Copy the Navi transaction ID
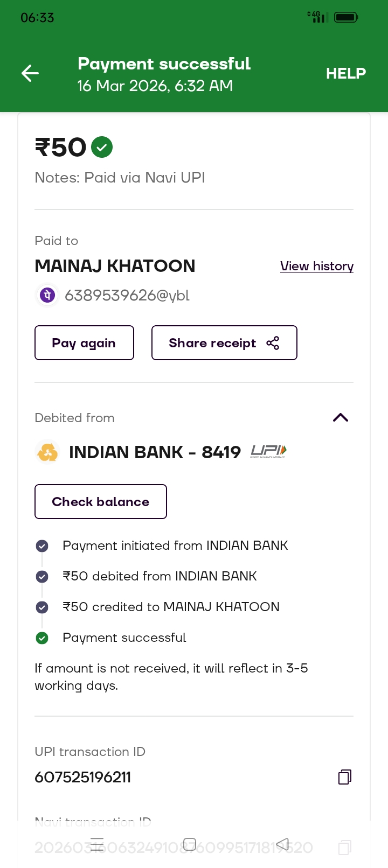This screenshot has height=868, width=388. click(x=345, y=848)
